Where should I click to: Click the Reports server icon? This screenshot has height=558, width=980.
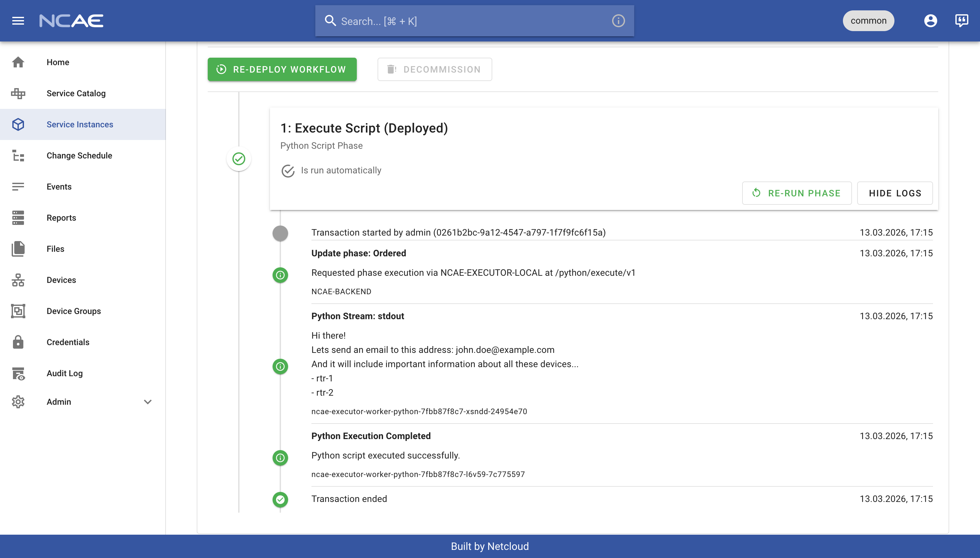point(18,218)
